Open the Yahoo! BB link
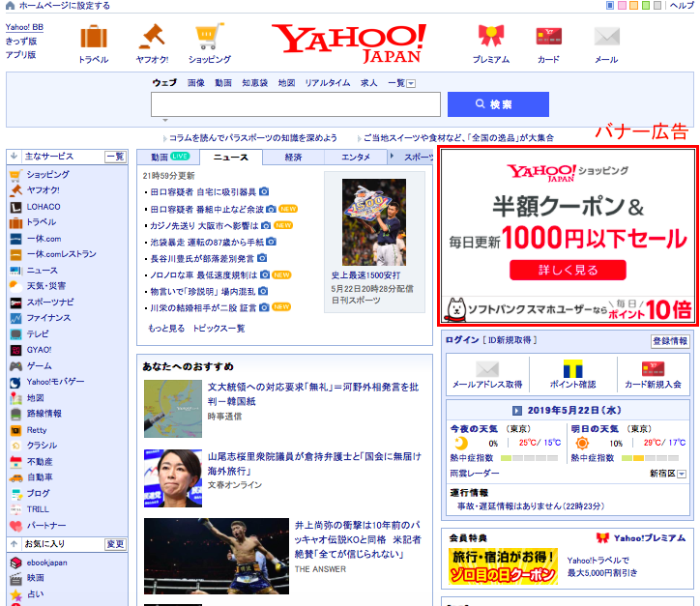 tap(24, 27)
